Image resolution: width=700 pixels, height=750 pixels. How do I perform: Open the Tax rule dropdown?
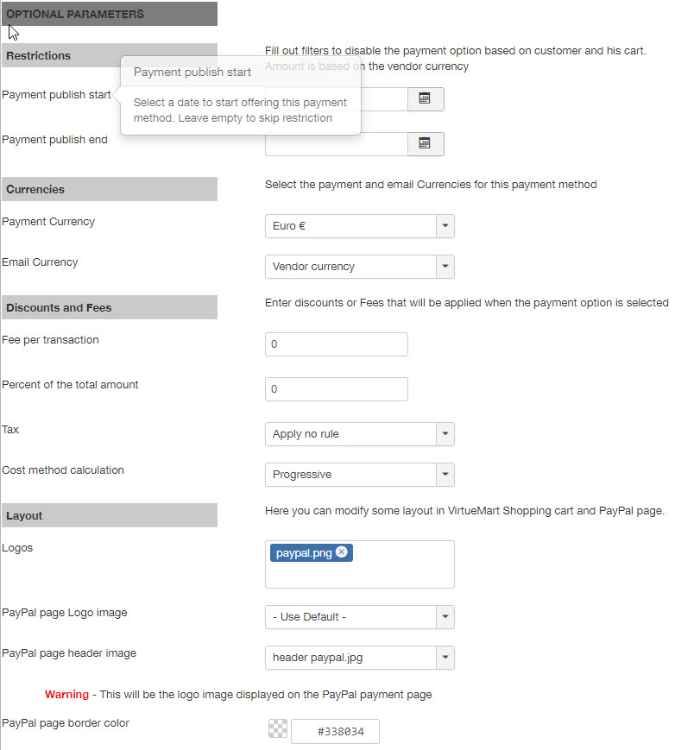445,434
